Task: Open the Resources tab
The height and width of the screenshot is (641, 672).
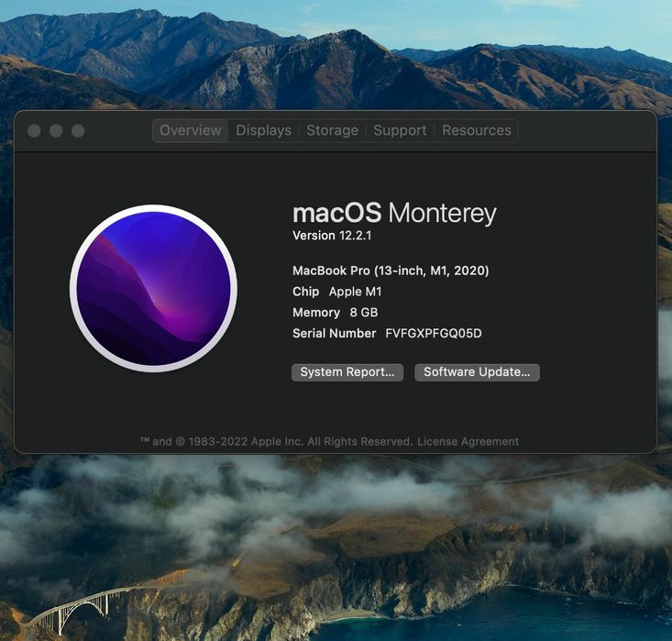Action: tap(477, 130)
